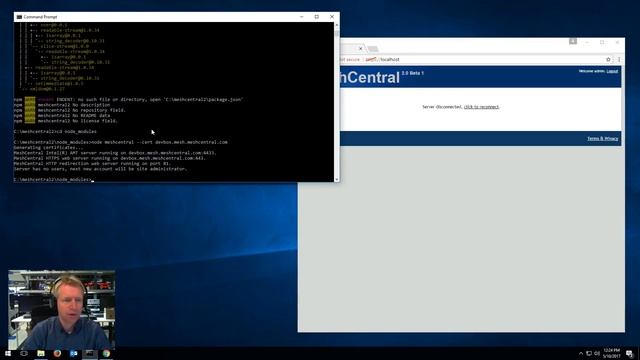
Task: Switch to Chrome from the taskbar
Action: pos(106,353)
